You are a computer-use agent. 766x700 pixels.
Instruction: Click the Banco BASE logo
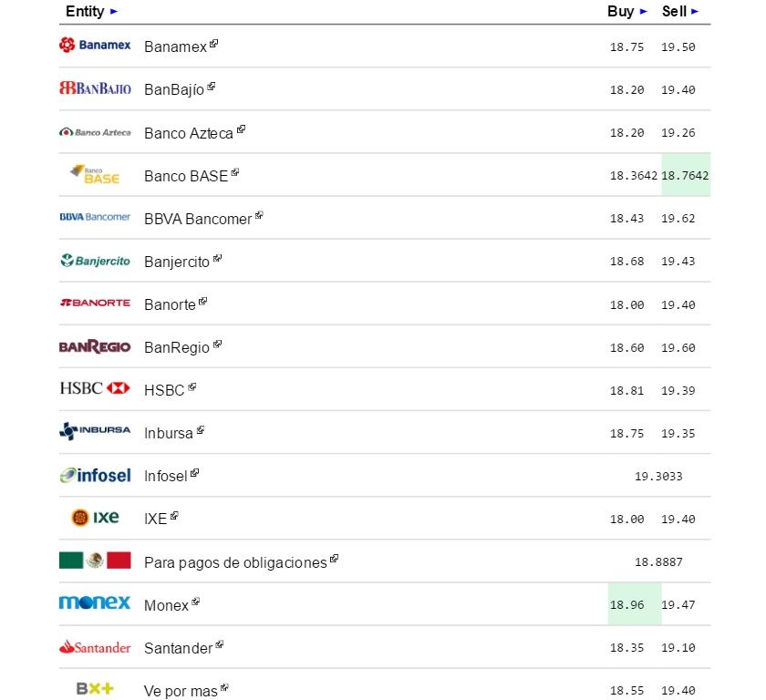pyautogui.click(x=95, y=174)
